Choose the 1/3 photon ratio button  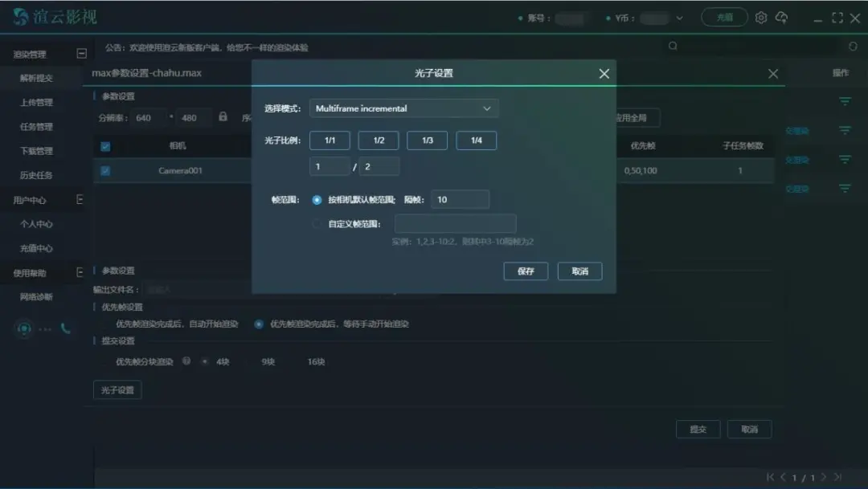pyautogui.click(x=428, y=141)
